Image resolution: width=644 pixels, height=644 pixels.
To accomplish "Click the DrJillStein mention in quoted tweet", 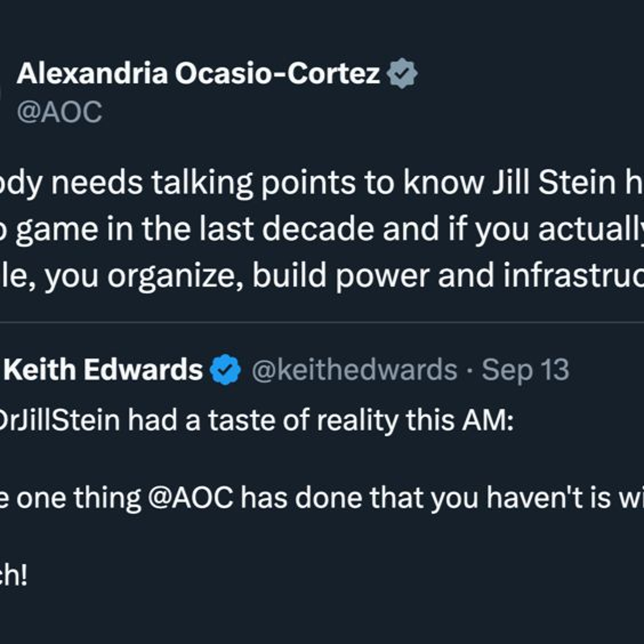I will 60,420.
